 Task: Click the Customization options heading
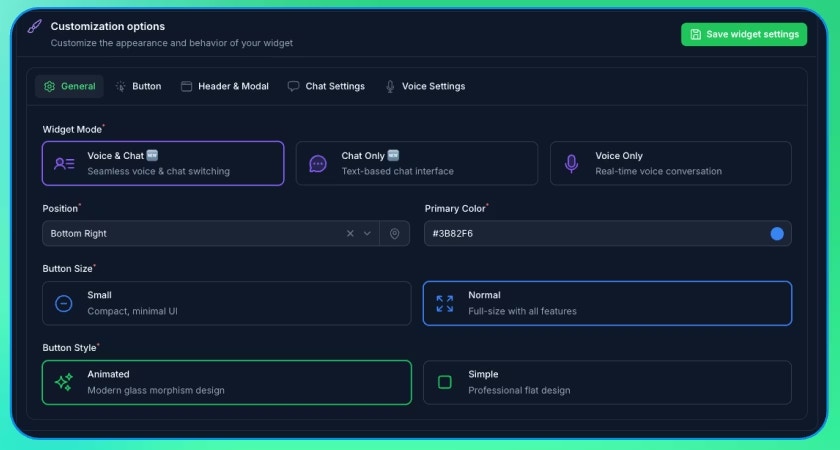(x=108, y=26)
